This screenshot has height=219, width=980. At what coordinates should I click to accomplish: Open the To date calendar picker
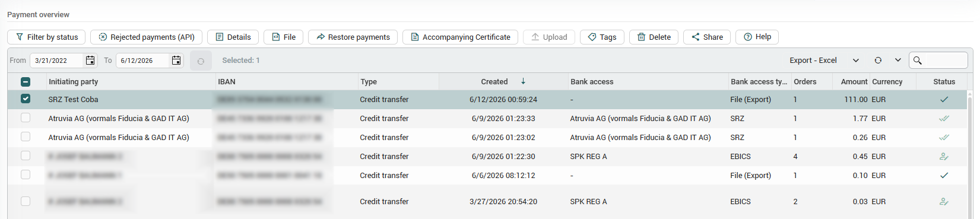tap(176, 61)
